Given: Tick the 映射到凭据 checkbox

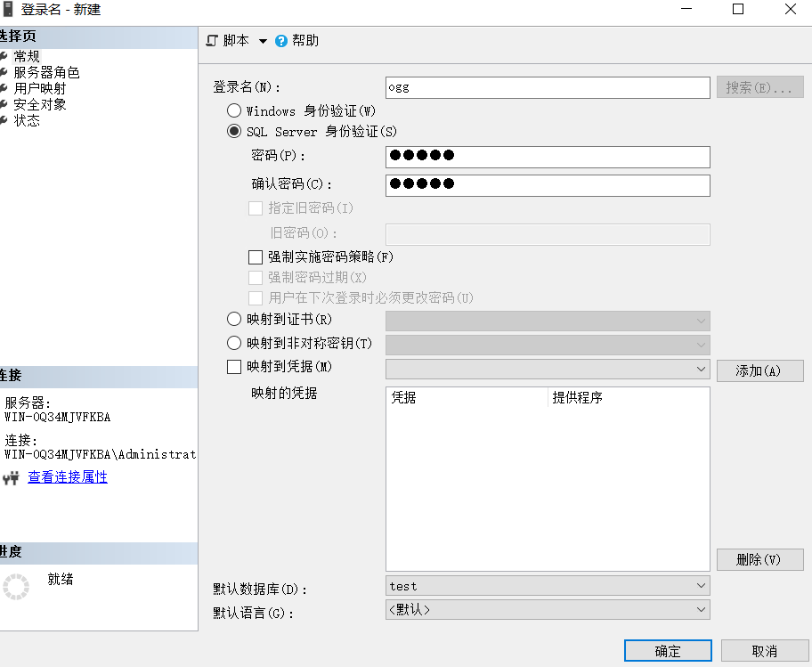Looking at the screenshot, I should (234, 367).
